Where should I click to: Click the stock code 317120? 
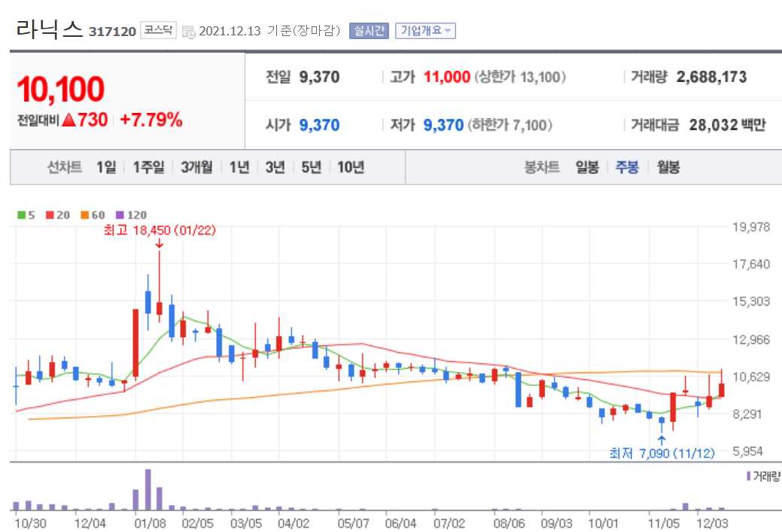click(x=112, y=32)
